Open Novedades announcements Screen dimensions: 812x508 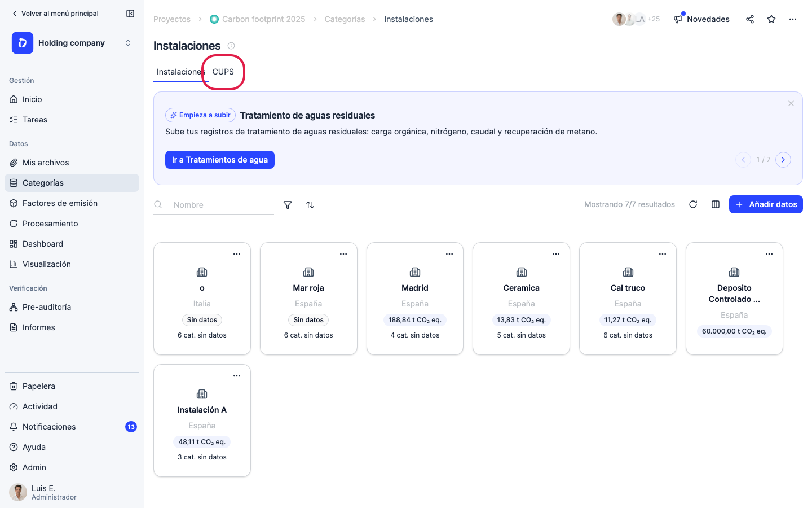coord(701,19)
